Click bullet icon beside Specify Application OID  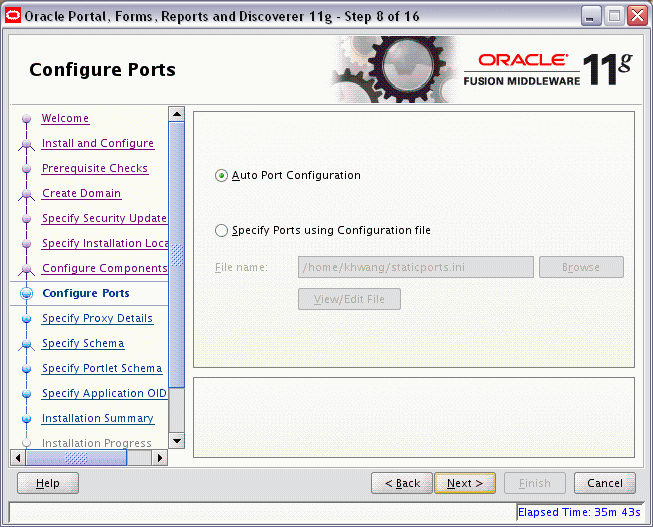tap(27, 394)
